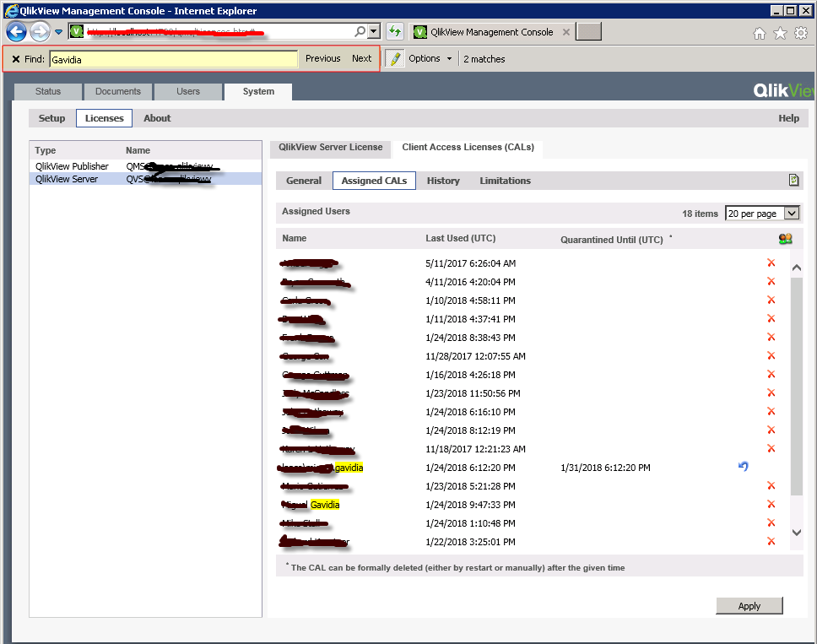
Task: Open the recent pages dropdown beside Forward
Action: pyautogui.click(x=58, y=32)
